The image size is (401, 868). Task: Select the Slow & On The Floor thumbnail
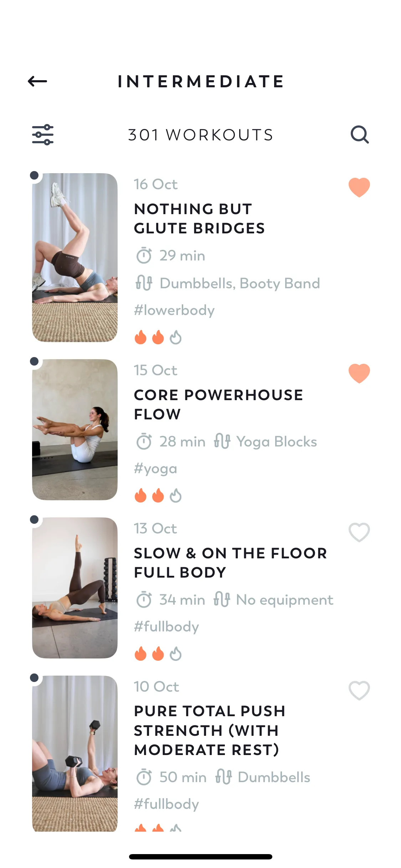(x=75, y=588)
